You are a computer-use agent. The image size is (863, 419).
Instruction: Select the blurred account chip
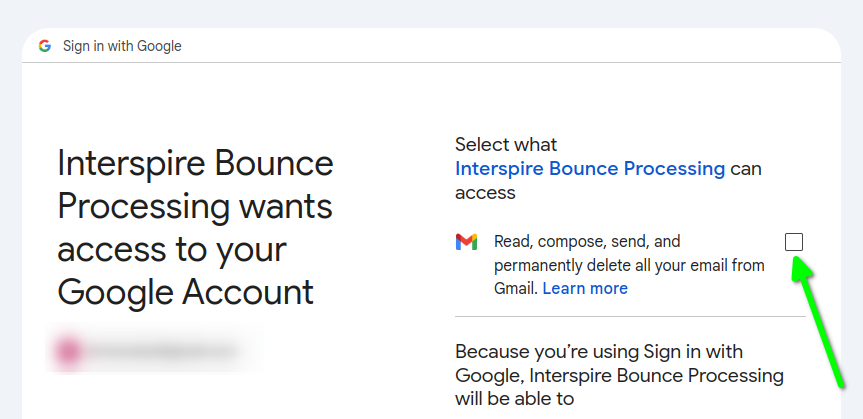152,350
